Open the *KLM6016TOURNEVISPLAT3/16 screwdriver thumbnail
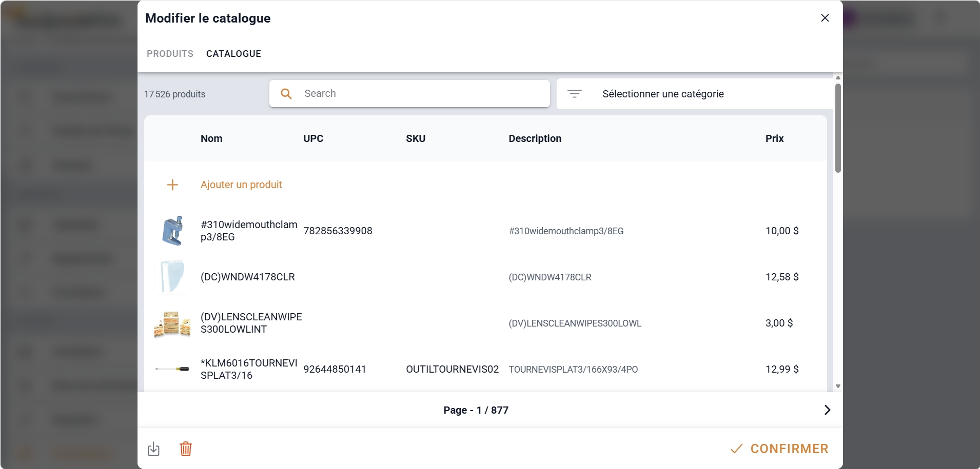 [172, 369]
